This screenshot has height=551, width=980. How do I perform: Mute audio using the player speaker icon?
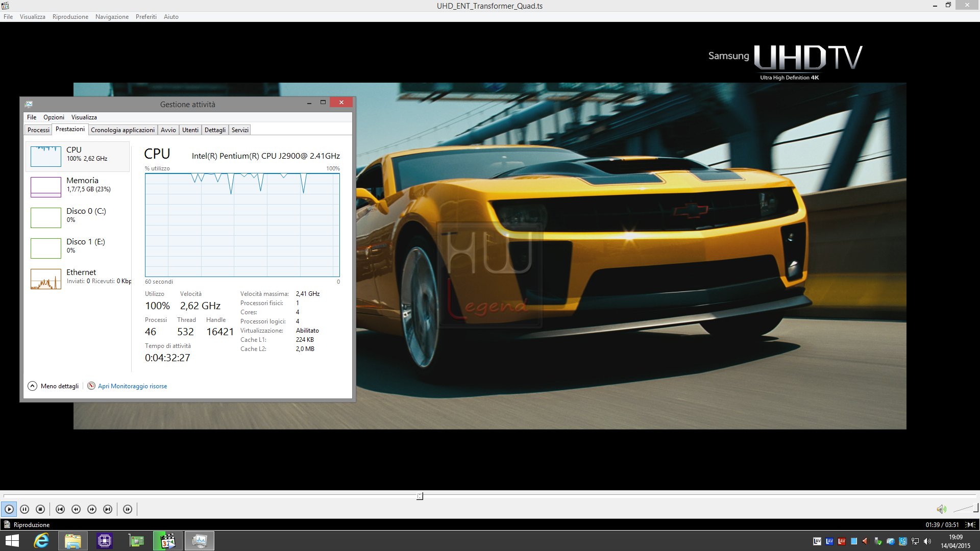click(x=941, y=509)
